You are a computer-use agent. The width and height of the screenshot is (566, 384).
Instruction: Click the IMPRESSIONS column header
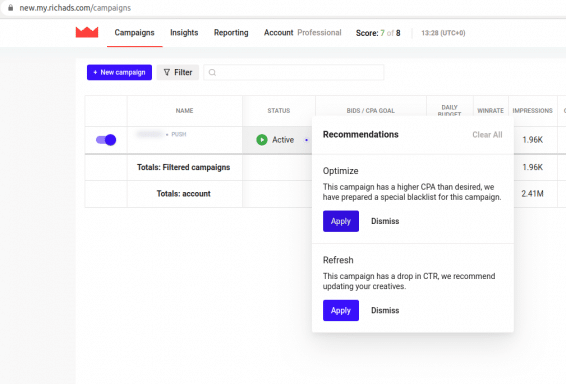coord(532,110)
